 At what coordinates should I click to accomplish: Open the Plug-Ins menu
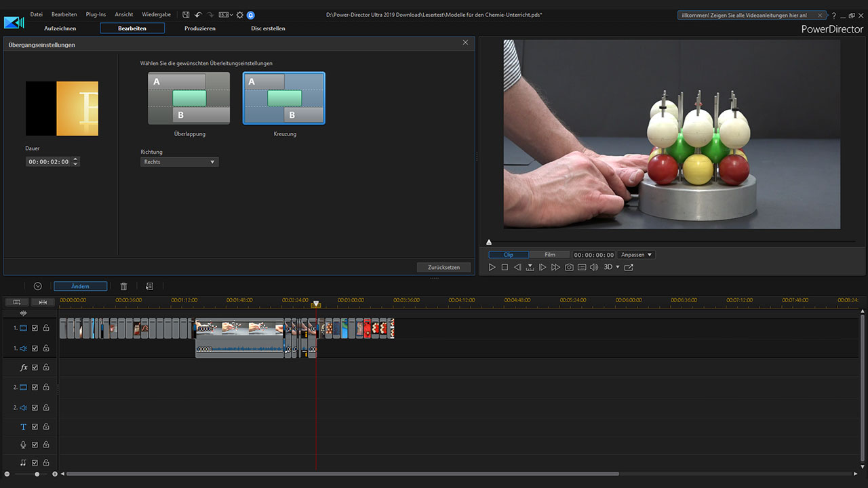(96, 14)
